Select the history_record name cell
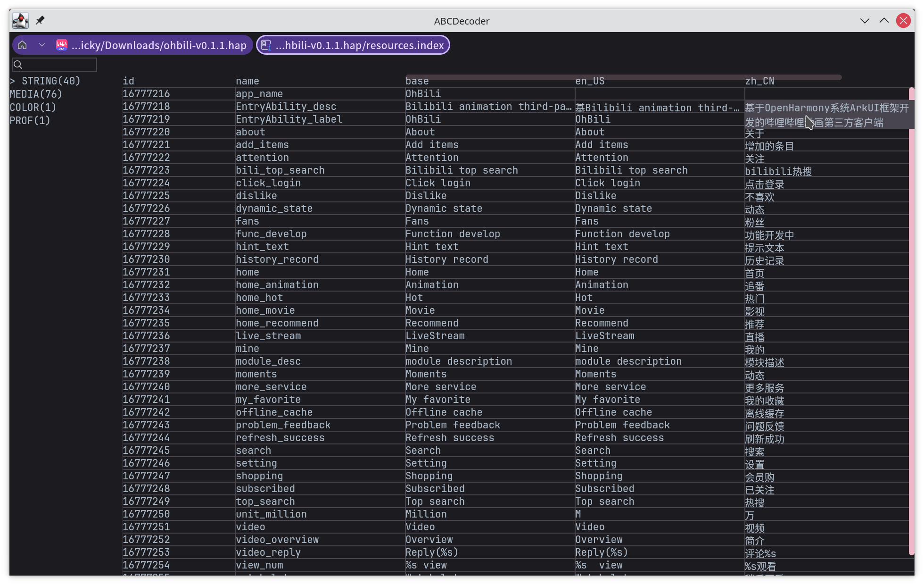924x585 pixels. pos(321,259)
